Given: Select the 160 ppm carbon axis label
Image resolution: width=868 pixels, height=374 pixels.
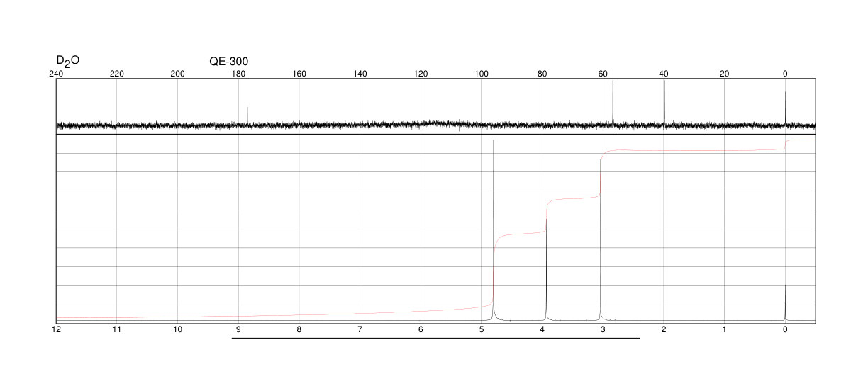Looking at the screenshot, I should point(299,74).
